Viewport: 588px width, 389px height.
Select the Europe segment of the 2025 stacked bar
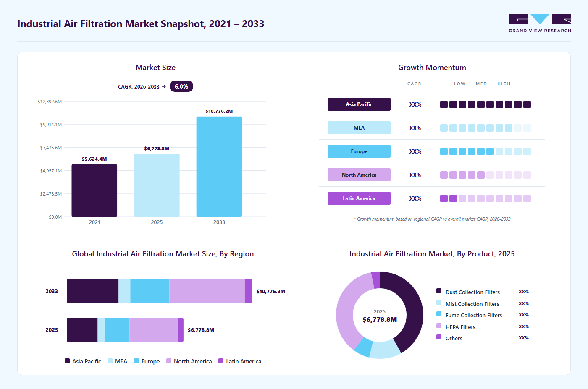(117, 330)
